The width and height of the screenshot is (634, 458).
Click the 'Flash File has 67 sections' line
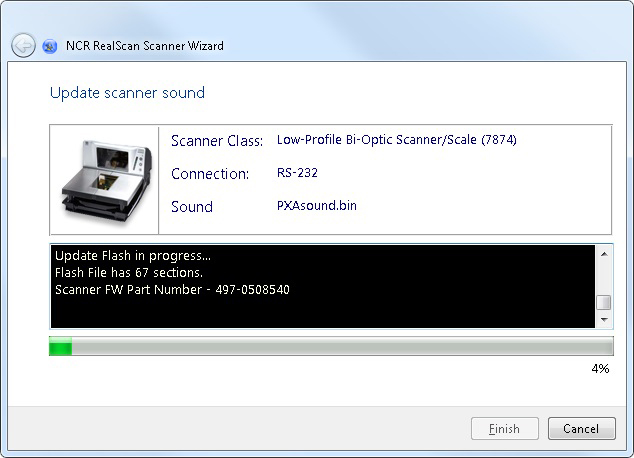point(129,273)
